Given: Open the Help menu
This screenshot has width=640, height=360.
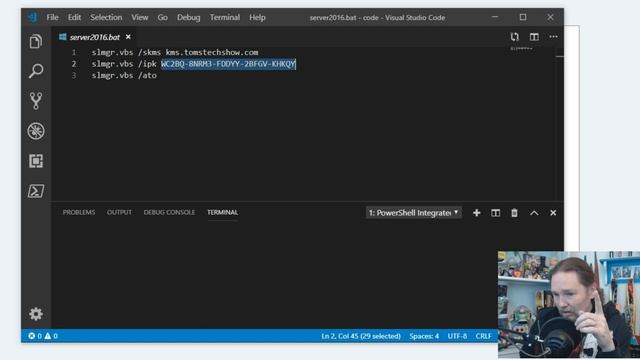Looking at the screenshot, I should click(x=257, y=18).
